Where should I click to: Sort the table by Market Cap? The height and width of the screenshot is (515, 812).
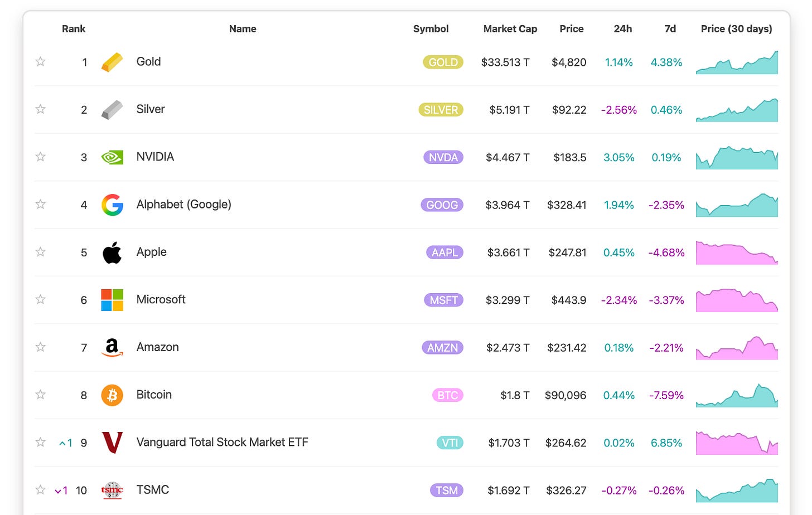click(x=510, y=29)
